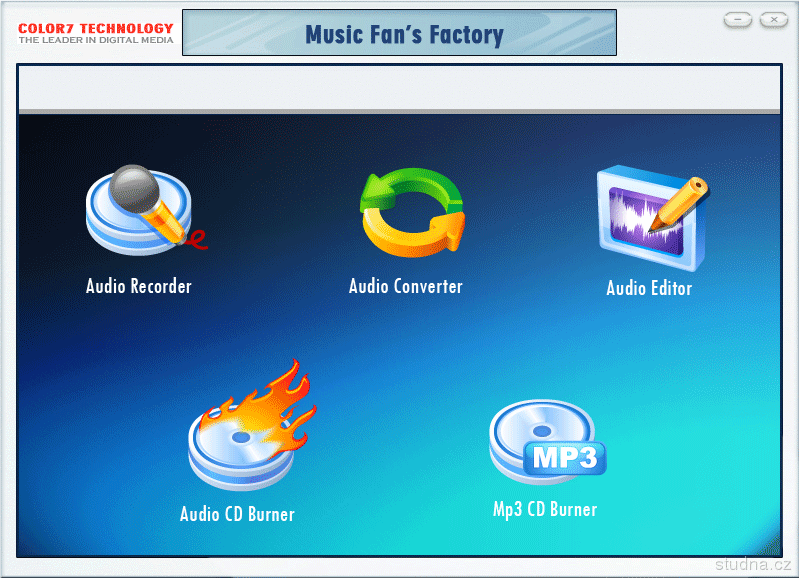The width and height of the screenshot is (799, 578).
Task: Click the Music Fan's Factory title banner
Action: (x=400, y=33)
